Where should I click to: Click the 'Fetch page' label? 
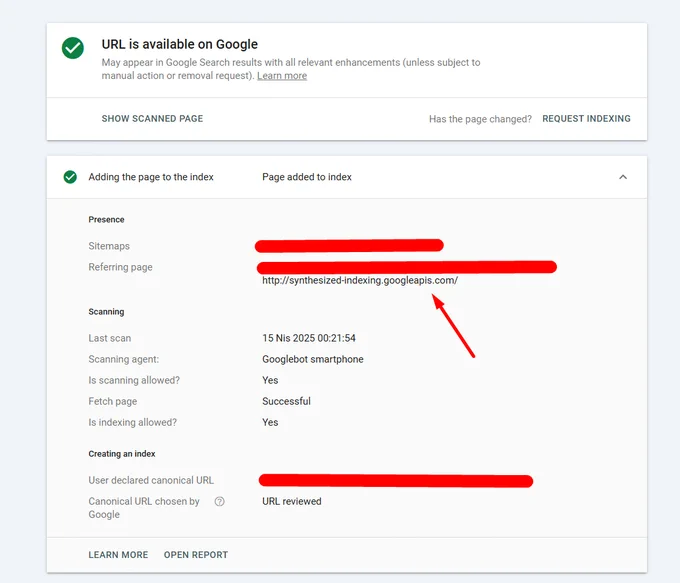point(113,401)
